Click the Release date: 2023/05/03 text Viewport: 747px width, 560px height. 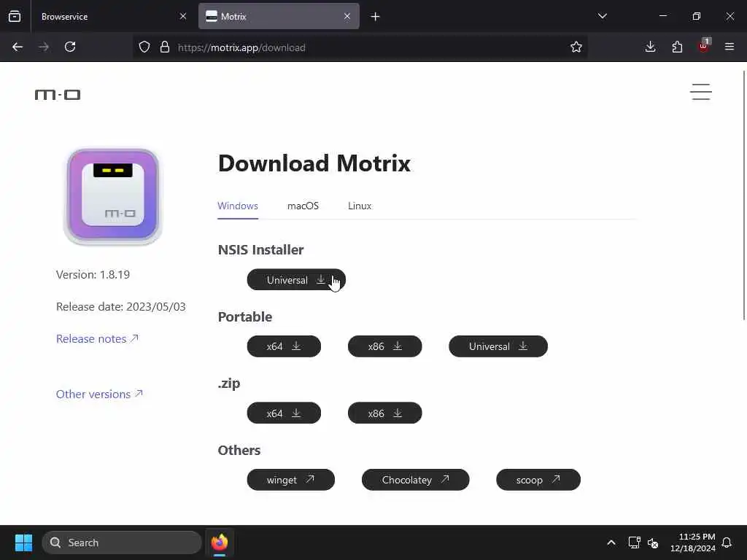click(x=121, y=307)
